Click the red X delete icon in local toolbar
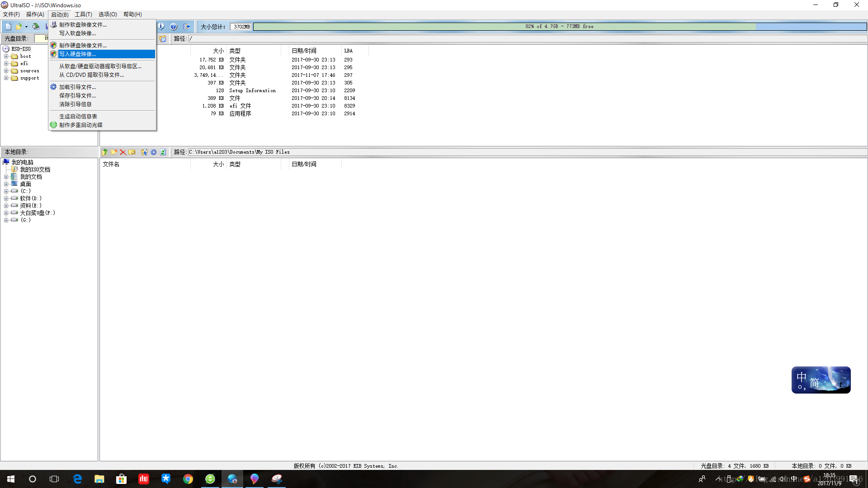This screenshot has width=868, height=488. click(123, 152)
